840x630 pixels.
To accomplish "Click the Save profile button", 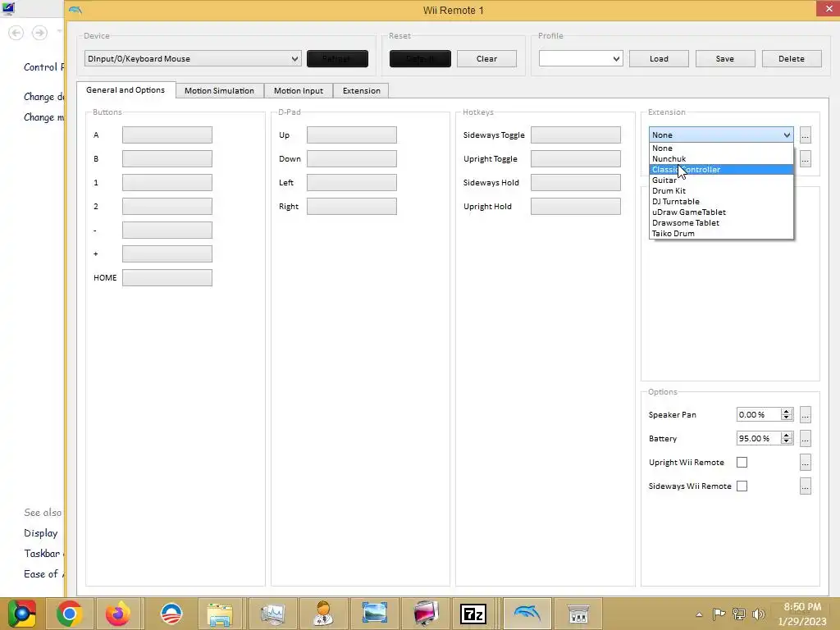I will pos(725,59).
